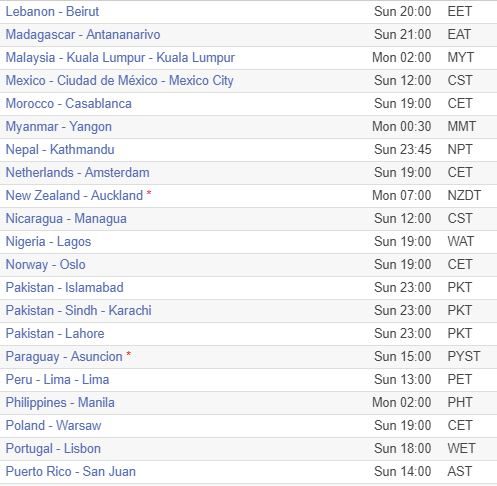This screenshot has width=497, height=486.
Task: Click New Zealand - Auckland link
Action: [x=74, y=196]
